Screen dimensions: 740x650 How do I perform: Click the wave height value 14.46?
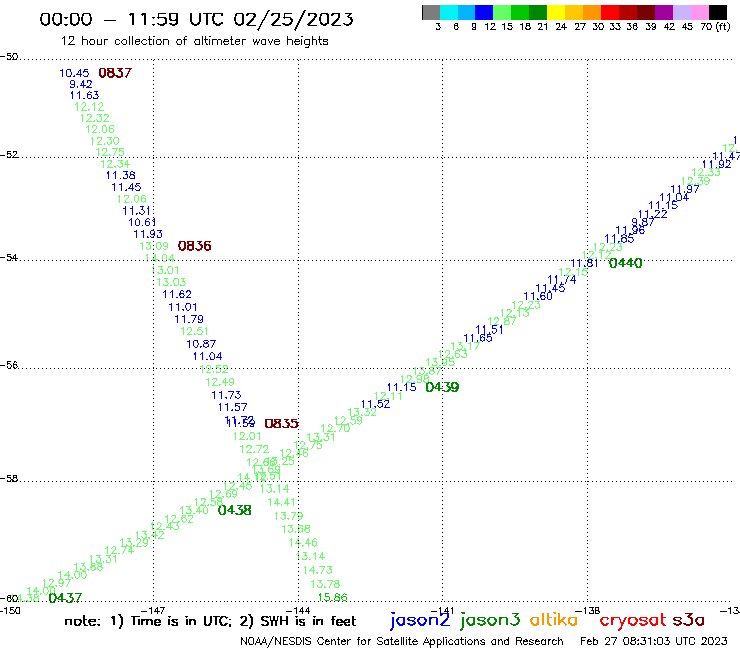pyautogui.click(x=303, y=542)
